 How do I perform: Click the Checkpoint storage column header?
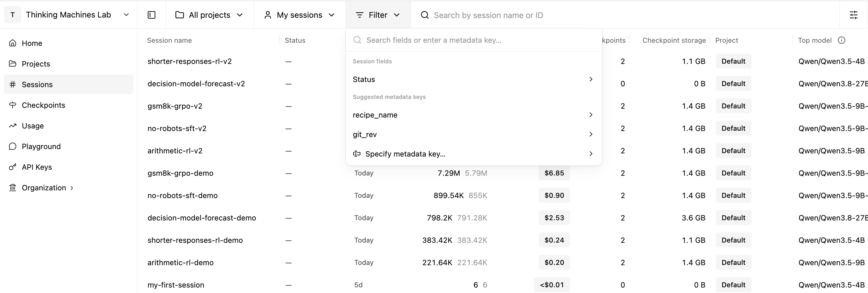[x=674, y=40]
